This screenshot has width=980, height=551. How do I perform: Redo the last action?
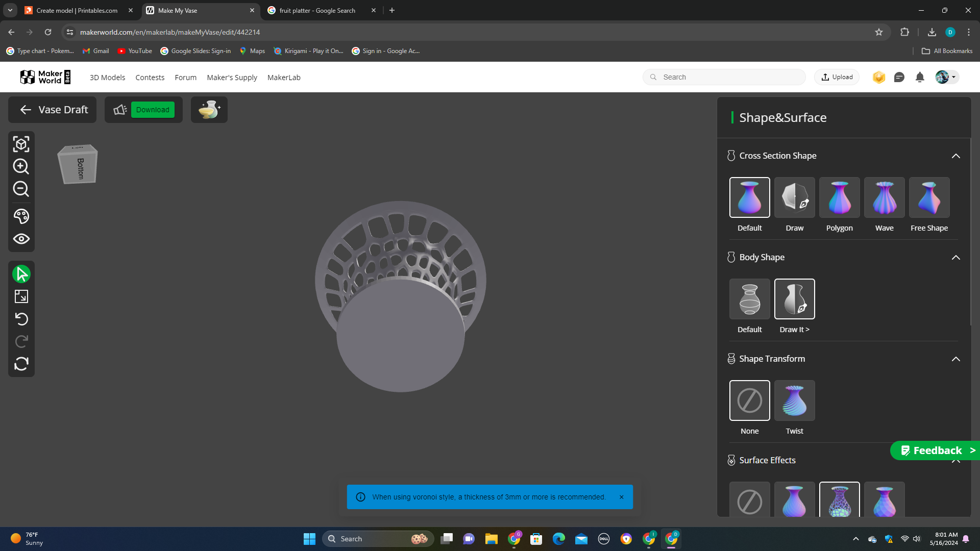coord(21,341)
